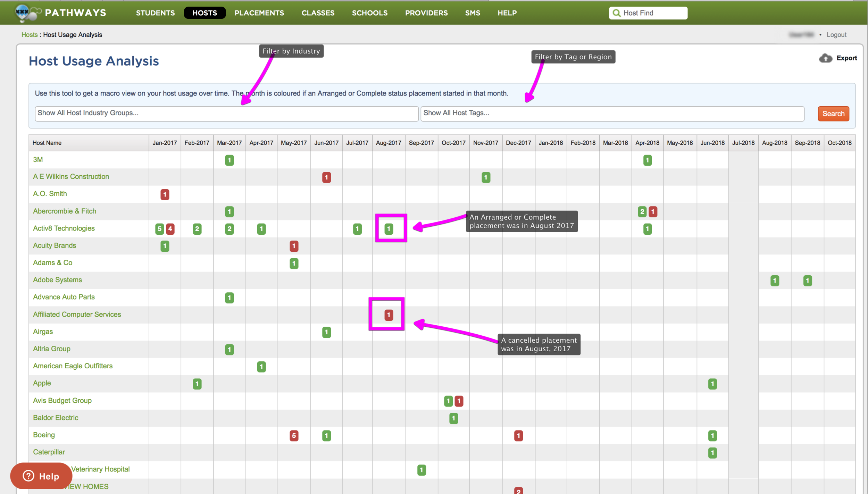868x494 pixels.
Task: Click A.O. Smith red badge in Jan-2017
Action: point(165,194)
